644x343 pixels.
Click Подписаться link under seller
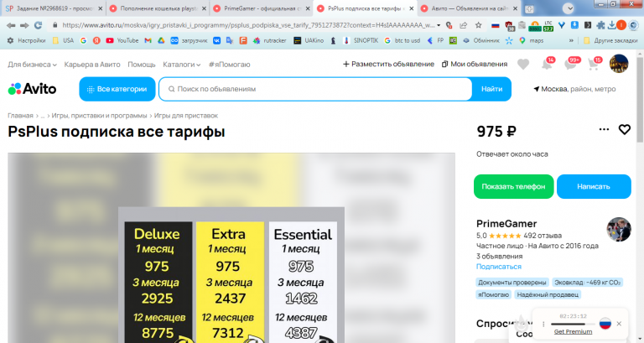click(x=499, y=267)
